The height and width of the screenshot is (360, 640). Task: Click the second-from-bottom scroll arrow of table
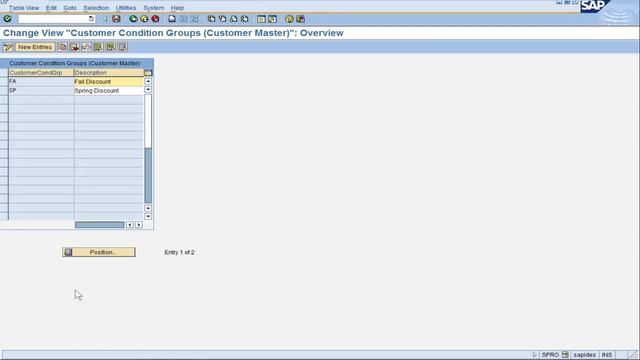click(x=148, y=209)
